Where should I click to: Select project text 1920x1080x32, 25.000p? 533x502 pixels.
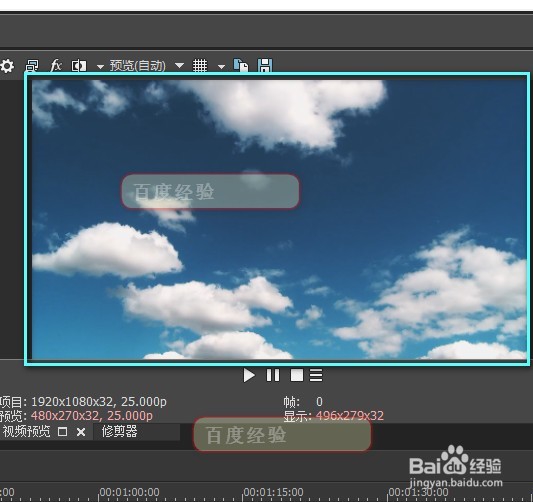(99, 402)
